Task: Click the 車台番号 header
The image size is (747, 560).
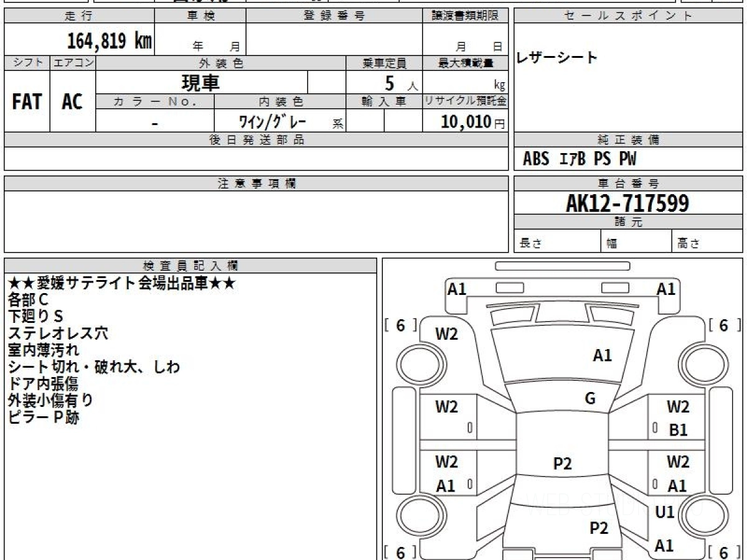Action: pos(628,184)
